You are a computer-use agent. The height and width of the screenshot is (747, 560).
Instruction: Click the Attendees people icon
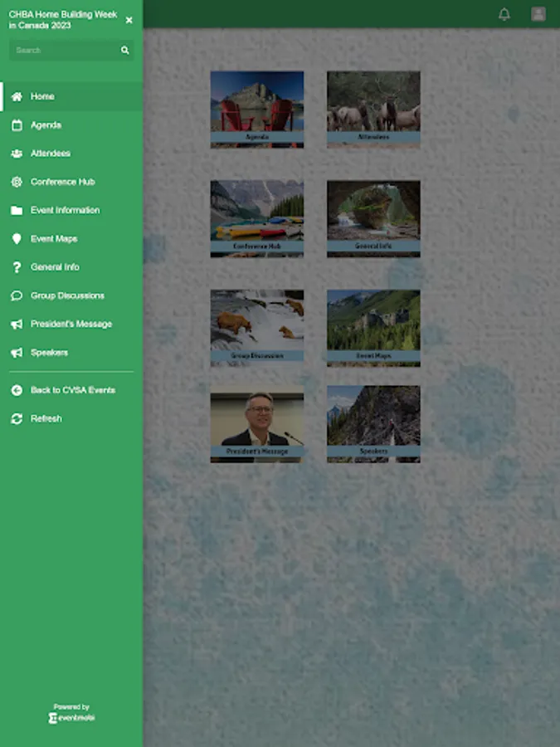[17, 154]
